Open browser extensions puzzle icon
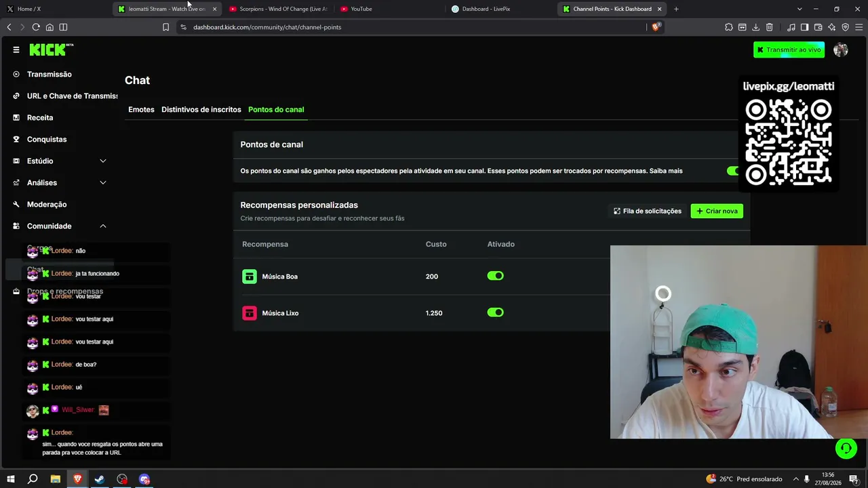This screenshot has width=868, height=488. (x=729, y=27)
